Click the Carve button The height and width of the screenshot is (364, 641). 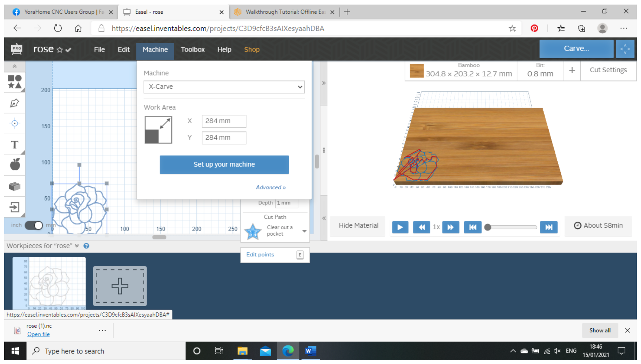(576, 49)
